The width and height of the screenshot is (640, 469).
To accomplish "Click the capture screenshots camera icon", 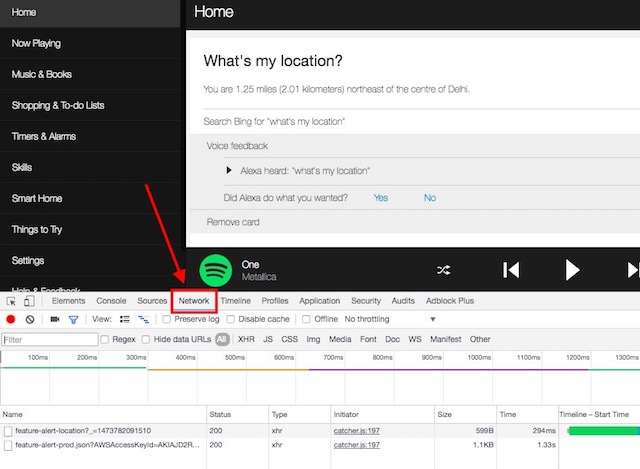I will click(55, 319).
